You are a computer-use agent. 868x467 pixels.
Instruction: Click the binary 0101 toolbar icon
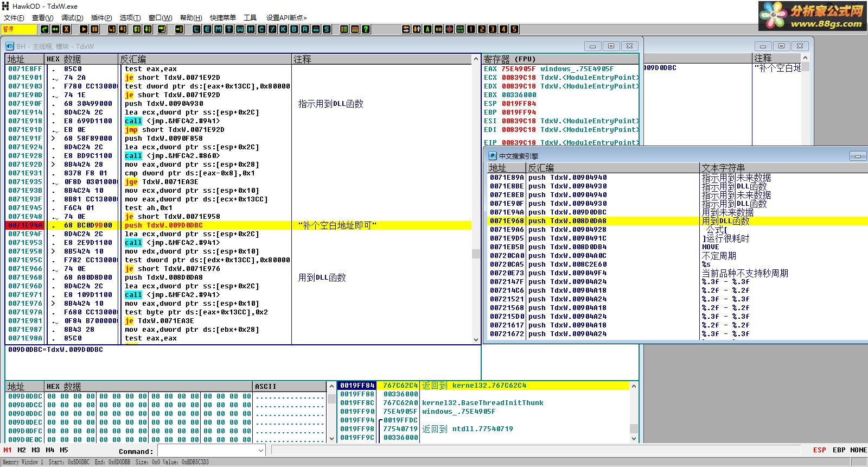click(460, 29)
